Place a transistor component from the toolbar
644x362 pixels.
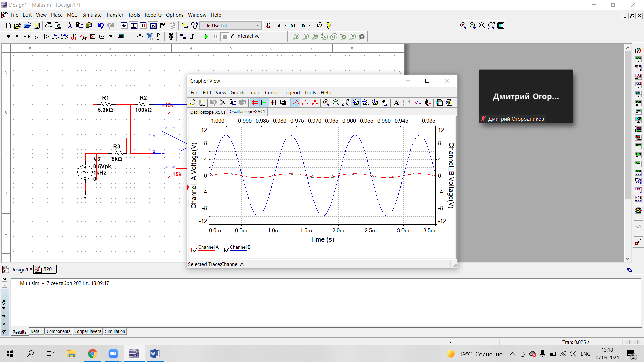point(37,36)
